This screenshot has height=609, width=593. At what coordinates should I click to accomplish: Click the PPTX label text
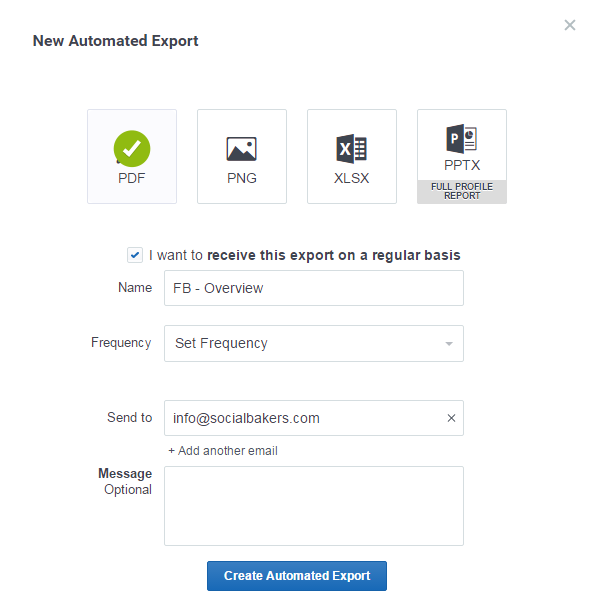pos(462,165)
